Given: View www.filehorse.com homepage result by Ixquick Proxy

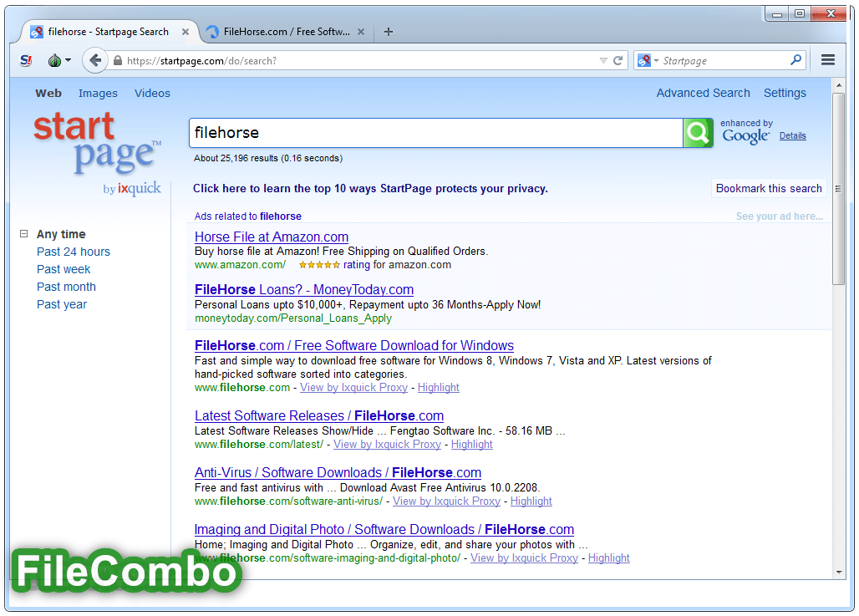Looking at the screenshot, I should coord(354,388).
